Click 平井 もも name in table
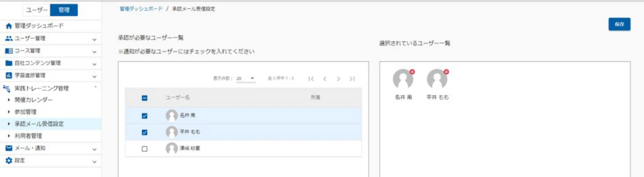This screenshot has height=177, width=644. 190,132
